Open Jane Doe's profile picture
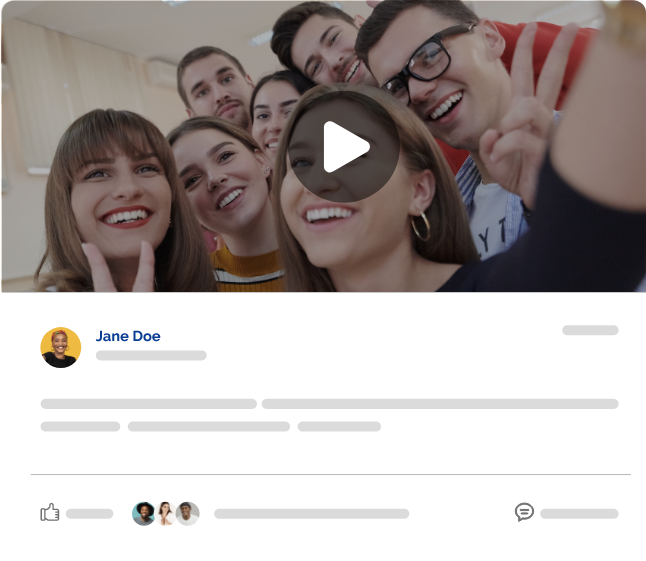This screenshot has height=561, width=646. 60,347
